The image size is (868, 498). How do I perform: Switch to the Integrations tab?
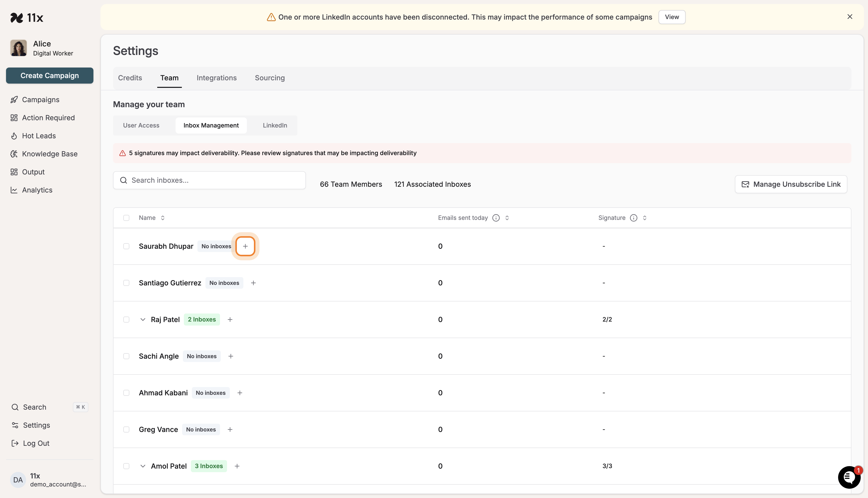point(216,78)
